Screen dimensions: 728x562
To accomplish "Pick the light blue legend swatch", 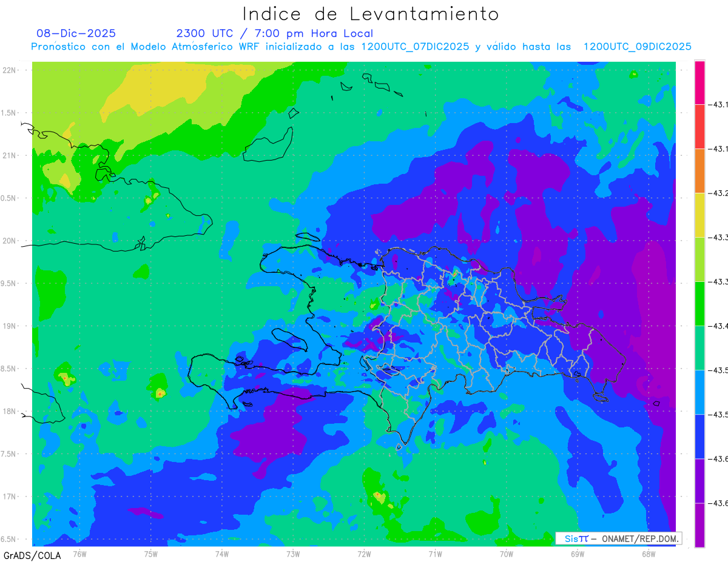I will click(x=699, y=392).
